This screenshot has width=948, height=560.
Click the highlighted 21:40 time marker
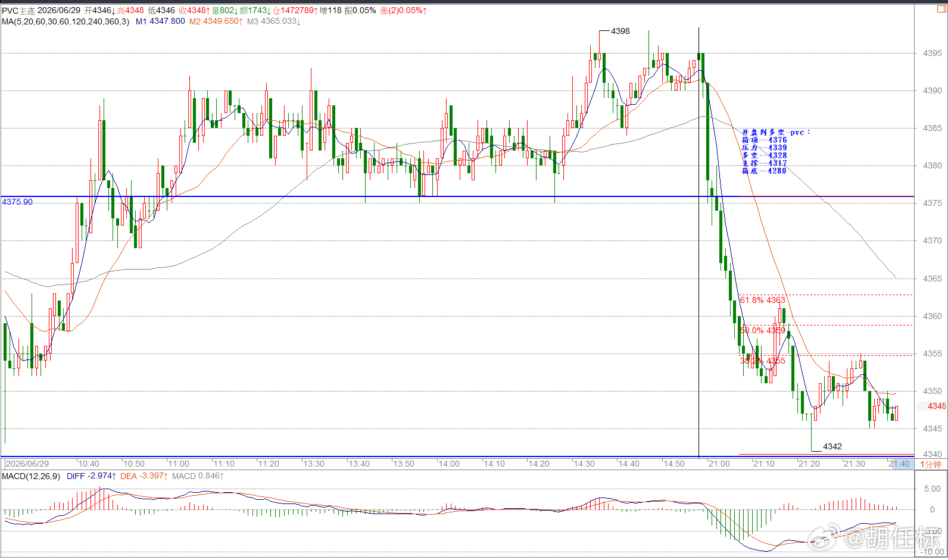[899, 464]
